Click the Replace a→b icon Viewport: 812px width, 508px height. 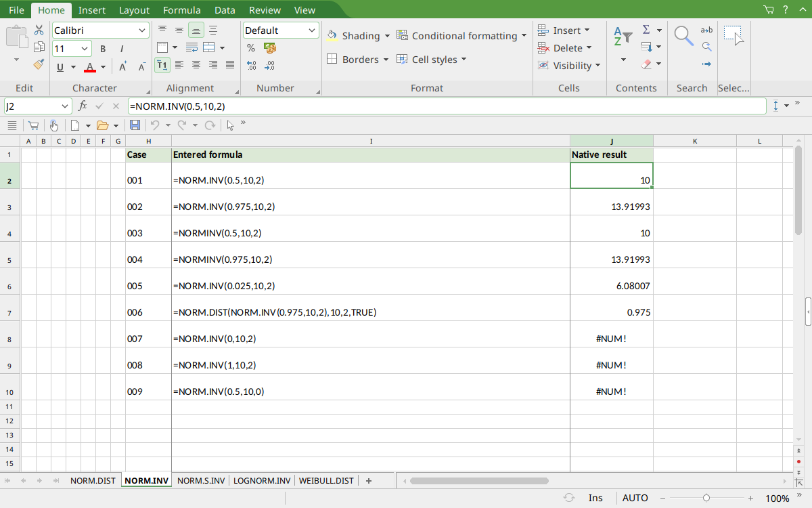pos(706,30)
